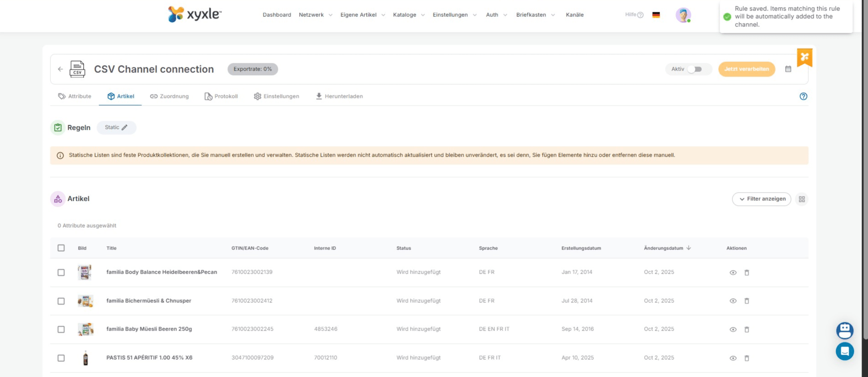Image resolution: width=868 pixels, height=377 pixels.
Task: Switch to the Zuordnung tab
Action: pyautogui.click(x=169, y=97)
